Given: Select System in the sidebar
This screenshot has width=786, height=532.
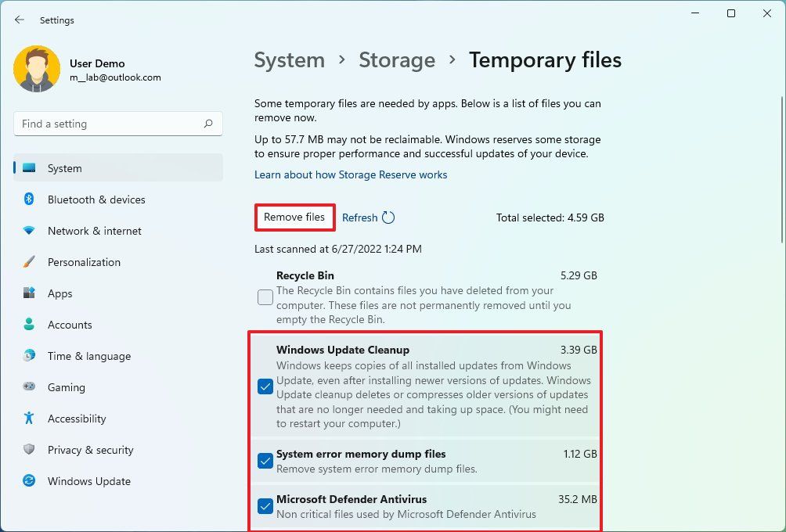Looking at the screenshot, I should click(x=64, y=168).
